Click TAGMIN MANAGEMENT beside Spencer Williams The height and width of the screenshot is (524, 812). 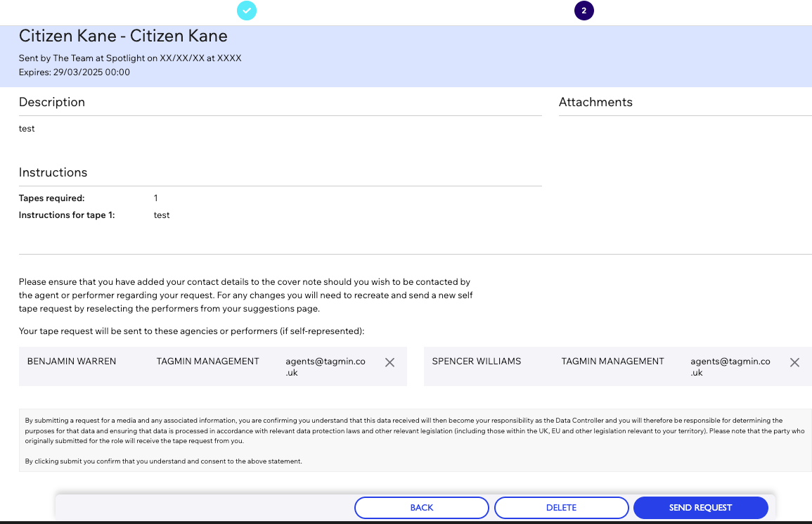(x=612, y=362)
